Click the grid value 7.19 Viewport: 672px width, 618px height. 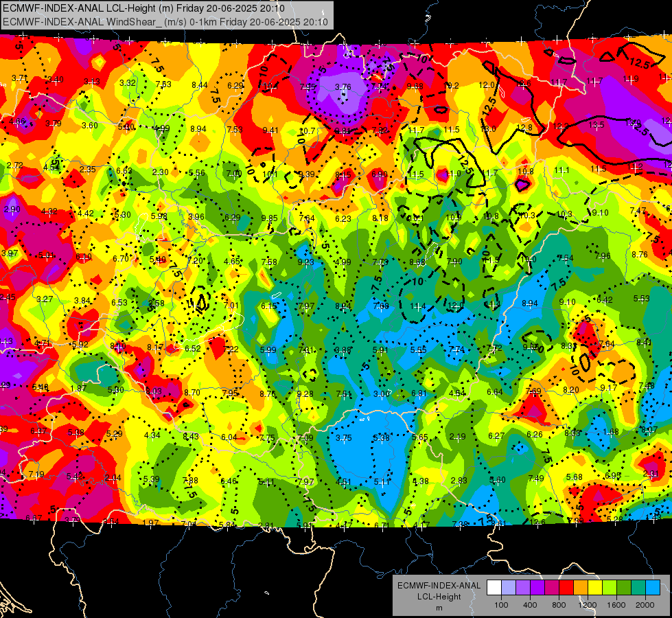[x=36, y=474]
